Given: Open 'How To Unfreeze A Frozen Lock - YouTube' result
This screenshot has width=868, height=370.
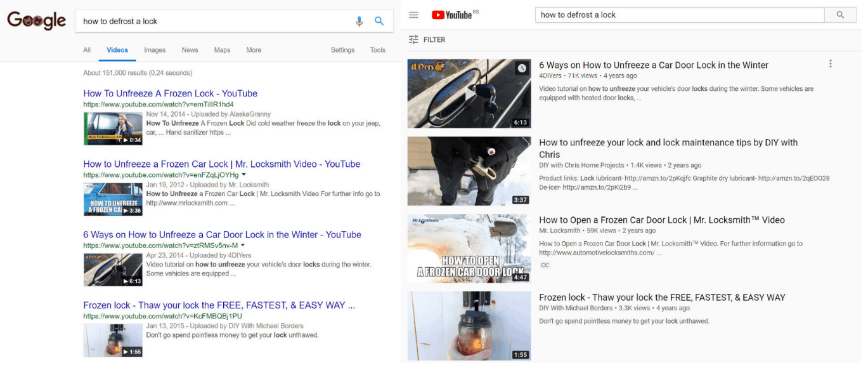Looking at the screenshot, I should [170, 93].
